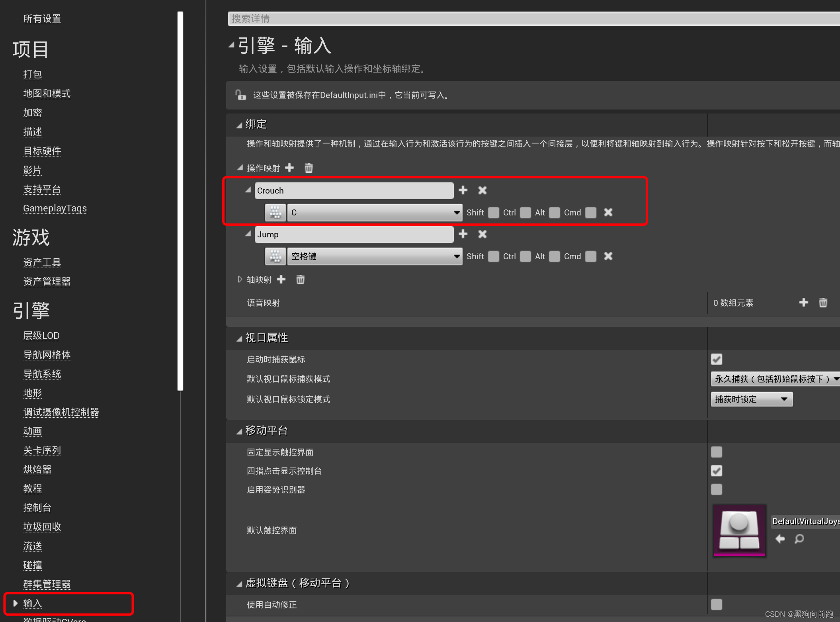Screen dimensions: 840x622
Task: Go to 所有设置 at the top
Action: click(42, 18)
